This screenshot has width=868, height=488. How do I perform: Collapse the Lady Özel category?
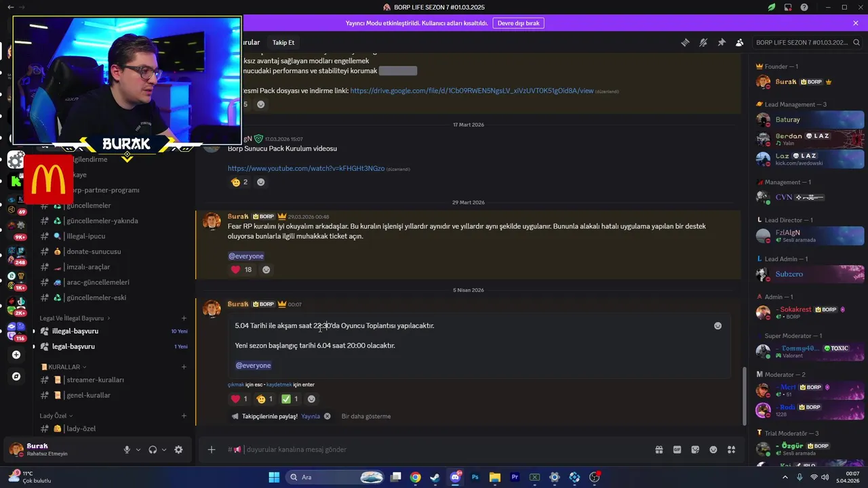click(56, 415)
